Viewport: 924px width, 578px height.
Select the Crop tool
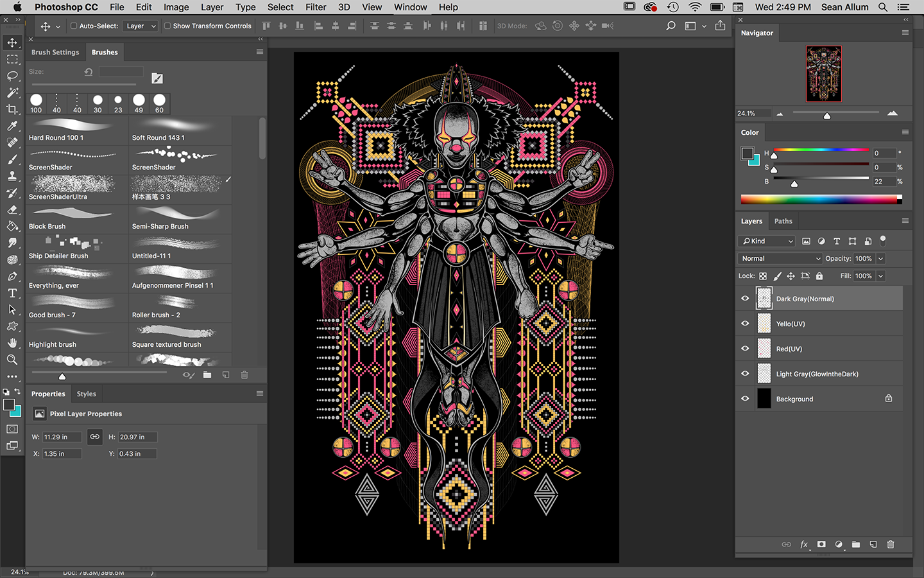[x=12, y=109]
